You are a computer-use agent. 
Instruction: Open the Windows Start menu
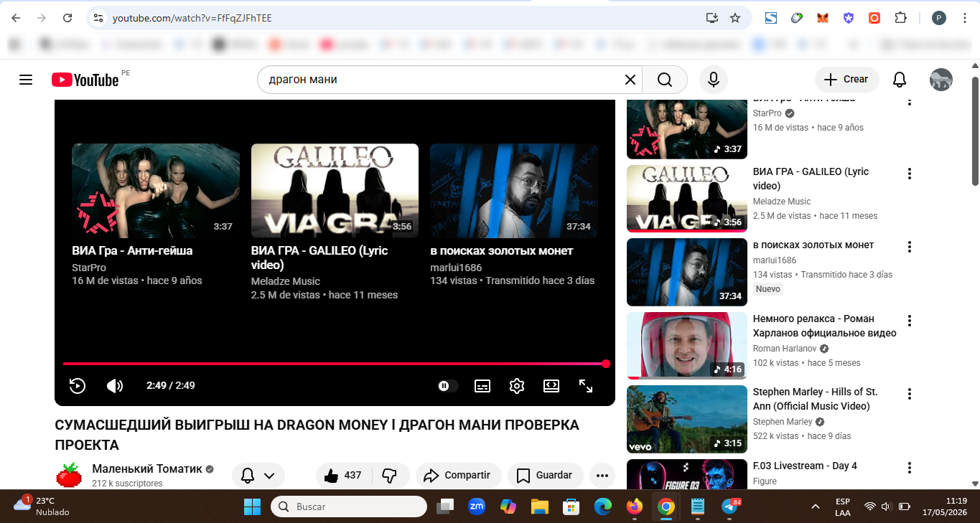point(253,506)
